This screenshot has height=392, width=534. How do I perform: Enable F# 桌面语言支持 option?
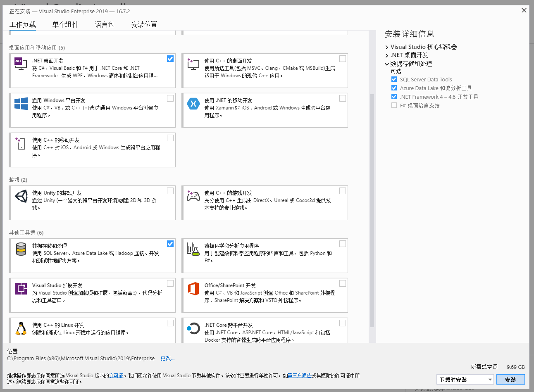point(394,105)
